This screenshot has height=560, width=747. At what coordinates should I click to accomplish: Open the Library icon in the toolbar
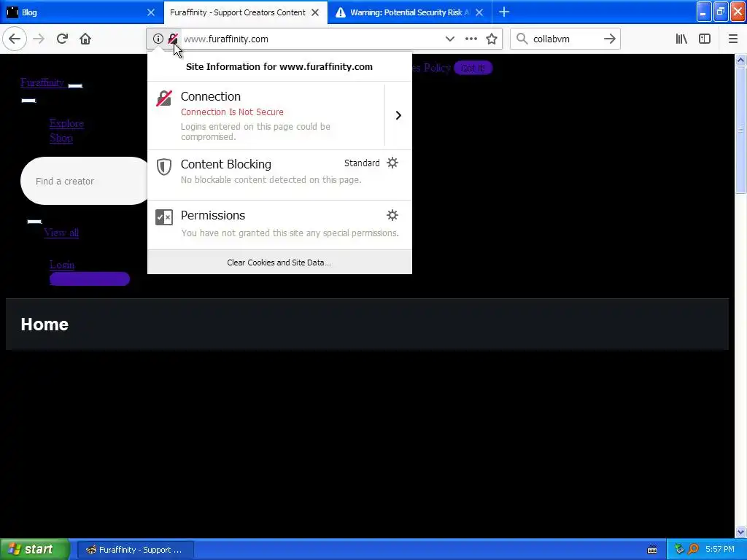681,39
